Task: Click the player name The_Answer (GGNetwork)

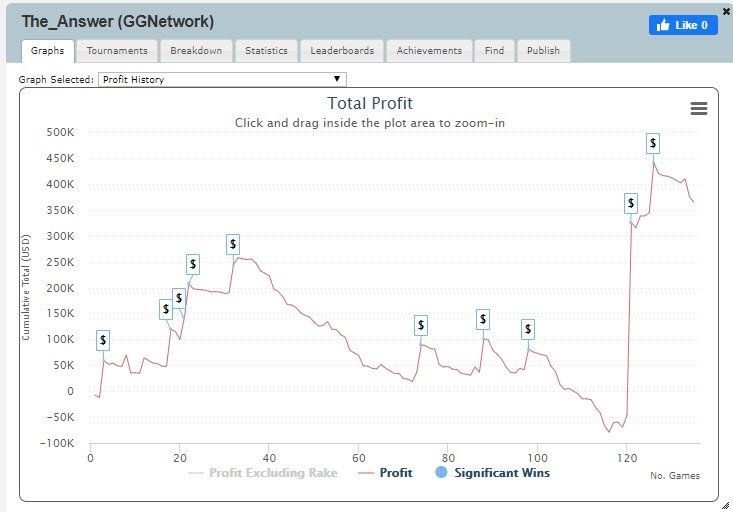Action: click(x=118, y=22)
